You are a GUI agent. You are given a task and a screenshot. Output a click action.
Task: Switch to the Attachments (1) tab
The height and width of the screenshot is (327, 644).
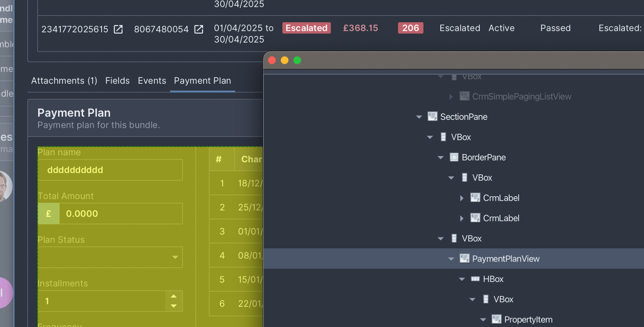pyautogui.click(x=64, y=81)
